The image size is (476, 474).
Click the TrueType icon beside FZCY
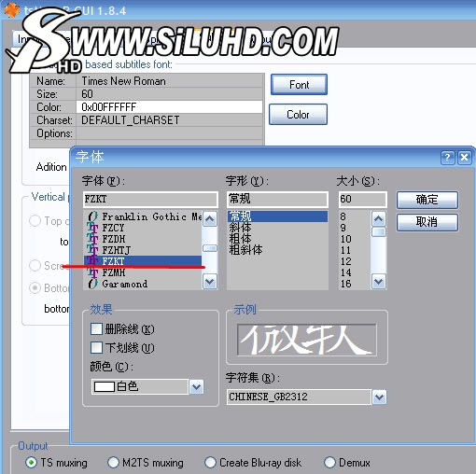pos(92,228)
